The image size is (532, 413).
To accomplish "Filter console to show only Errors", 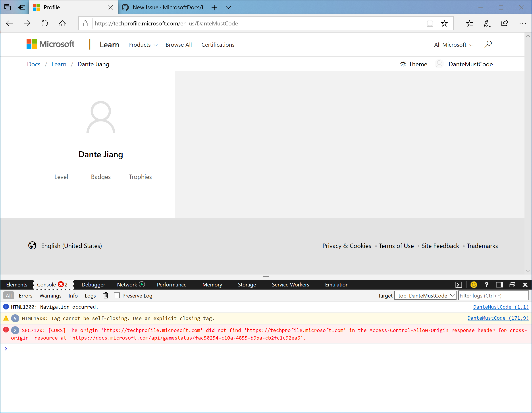I will pyautogui.click(x=26, y=296).
